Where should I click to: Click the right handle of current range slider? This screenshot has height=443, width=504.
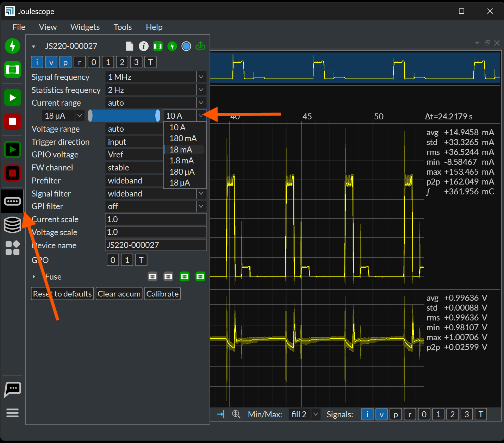(158, 116)
